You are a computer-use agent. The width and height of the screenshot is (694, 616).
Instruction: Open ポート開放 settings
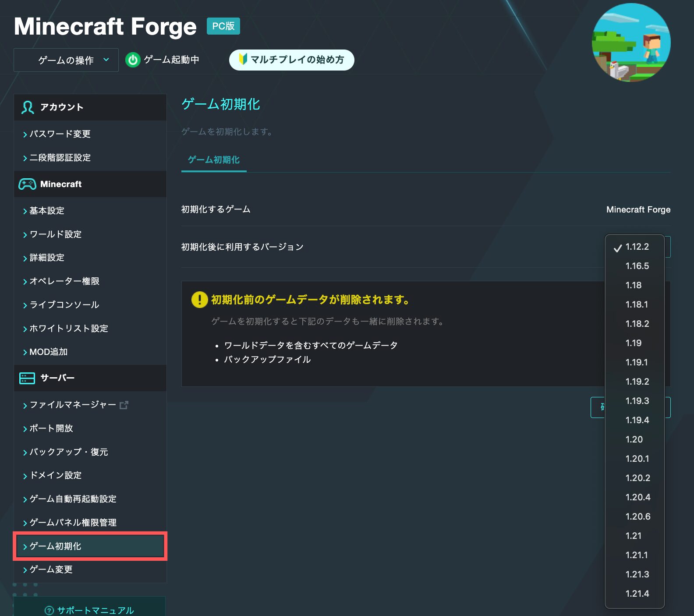pos(51,428)
